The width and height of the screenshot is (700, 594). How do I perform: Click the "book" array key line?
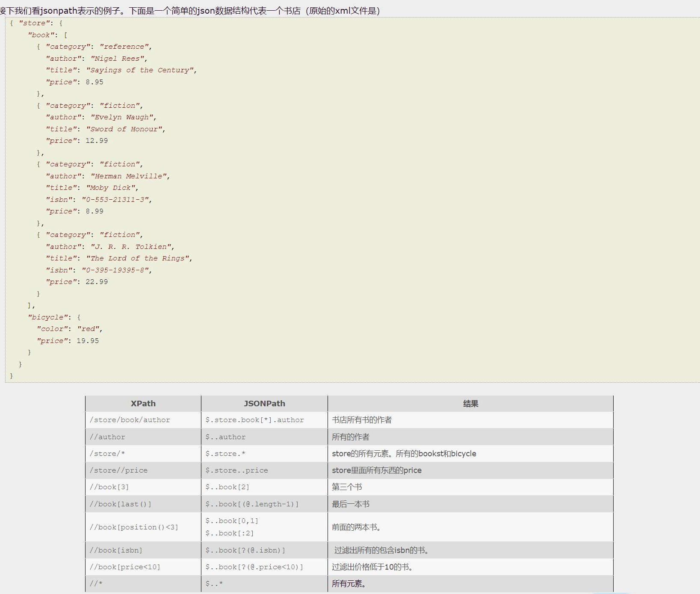[47, 35]
